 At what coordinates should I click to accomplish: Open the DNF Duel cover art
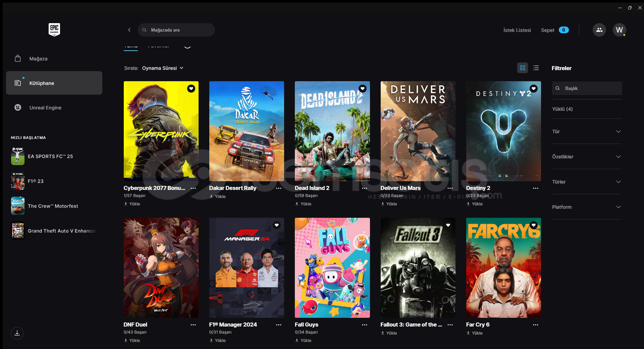[x=161, y=268]
